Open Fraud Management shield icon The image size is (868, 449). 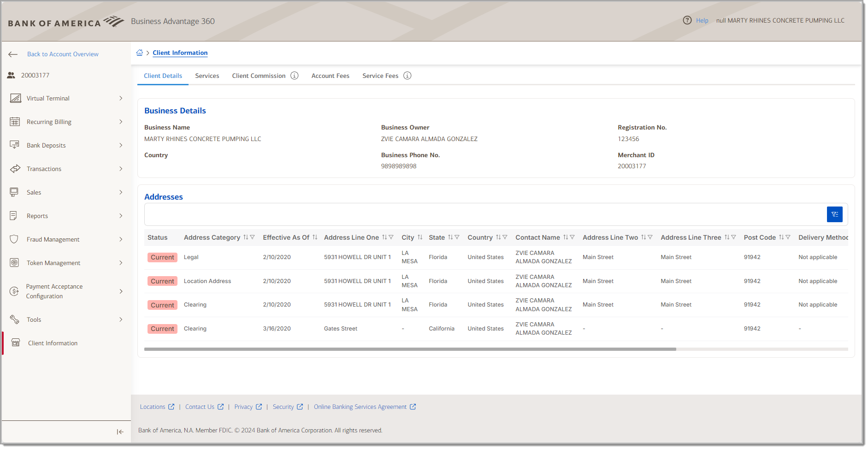point(14,239)
